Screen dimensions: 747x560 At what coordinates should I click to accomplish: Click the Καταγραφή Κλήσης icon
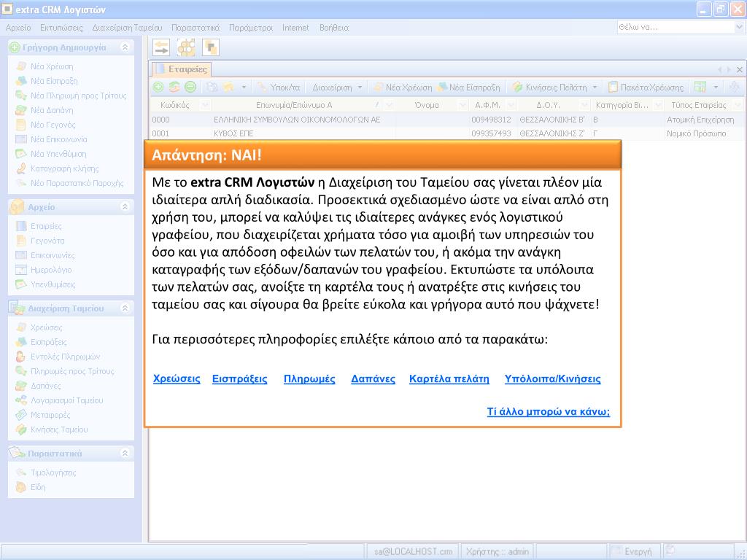tap(21, 168)
